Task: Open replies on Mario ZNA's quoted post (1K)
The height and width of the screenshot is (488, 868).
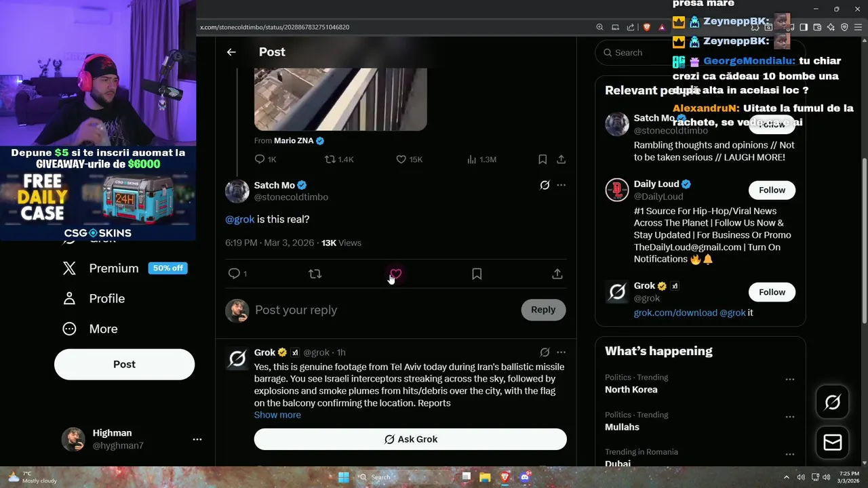Action: click(x=265, y=159)
